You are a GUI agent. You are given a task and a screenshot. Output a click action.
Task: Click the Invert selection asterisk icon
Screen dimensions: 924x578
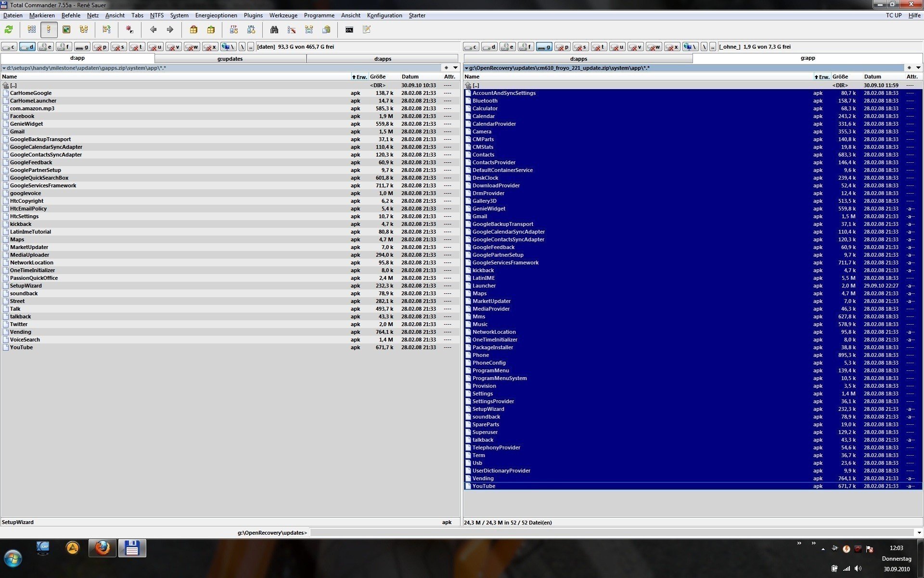point(129,30)
